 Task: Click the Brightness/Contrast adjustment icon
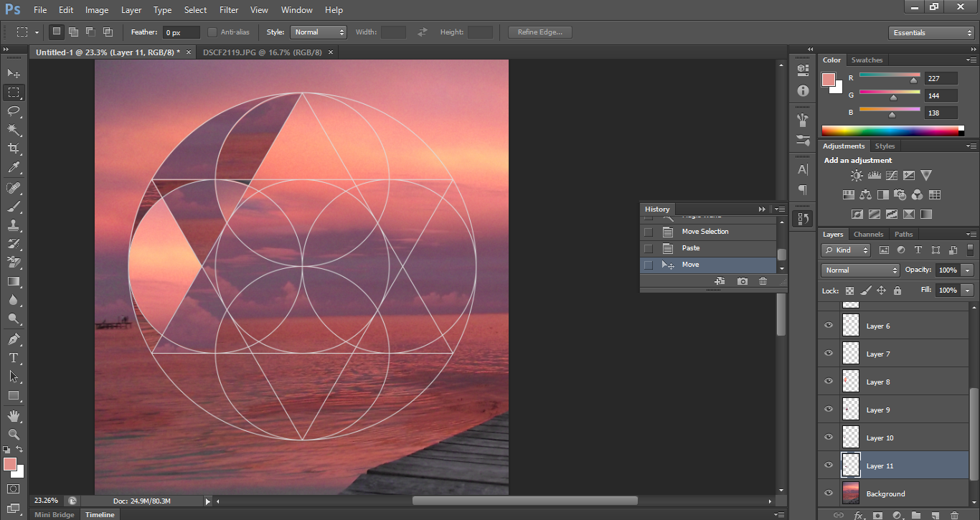[857, 175]
